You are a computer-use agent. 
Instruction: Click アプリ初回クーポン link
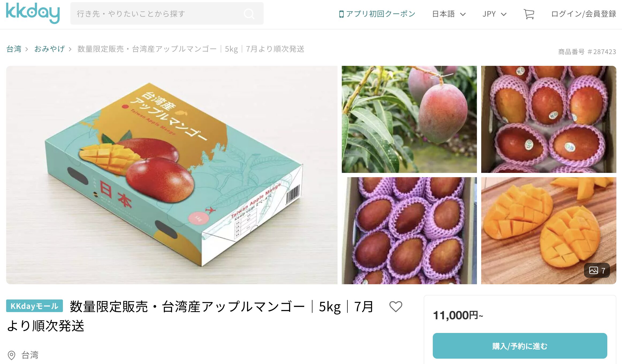(380, 14)
